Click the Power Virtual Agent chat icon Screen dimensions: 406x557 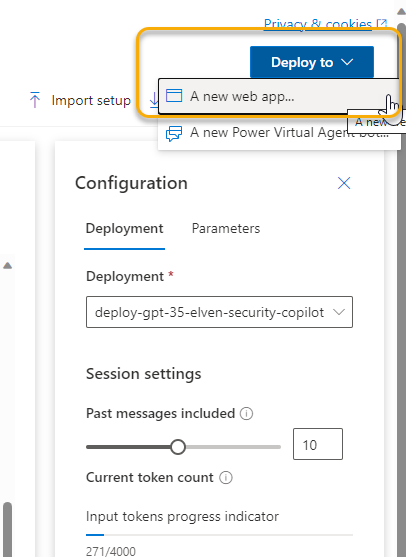(174, 133)
